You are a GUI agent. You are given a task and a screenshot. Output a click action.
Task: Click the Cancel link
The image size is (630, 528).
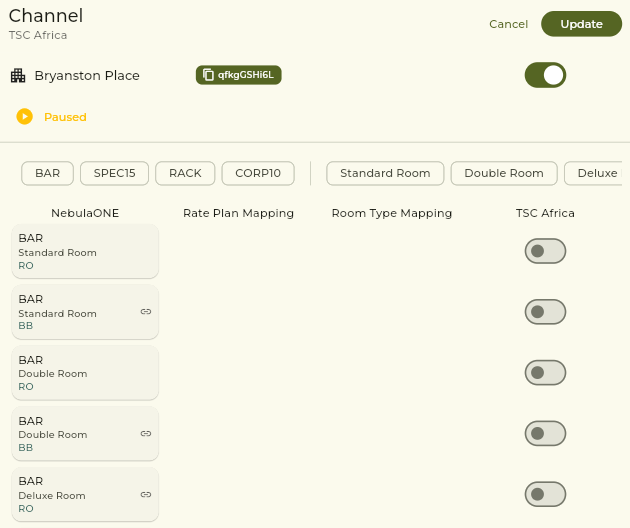[x=508, y=24]
